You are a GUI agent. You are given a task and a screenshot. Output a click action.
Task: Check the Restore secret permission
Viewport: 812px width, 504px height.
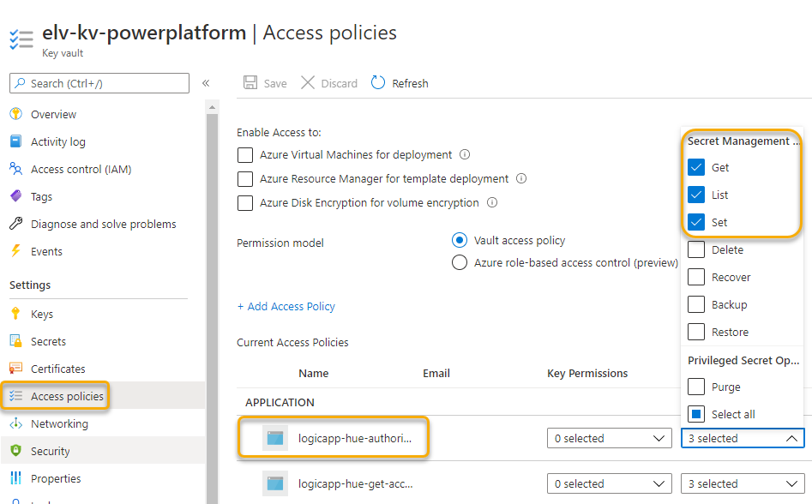[696, 332]
